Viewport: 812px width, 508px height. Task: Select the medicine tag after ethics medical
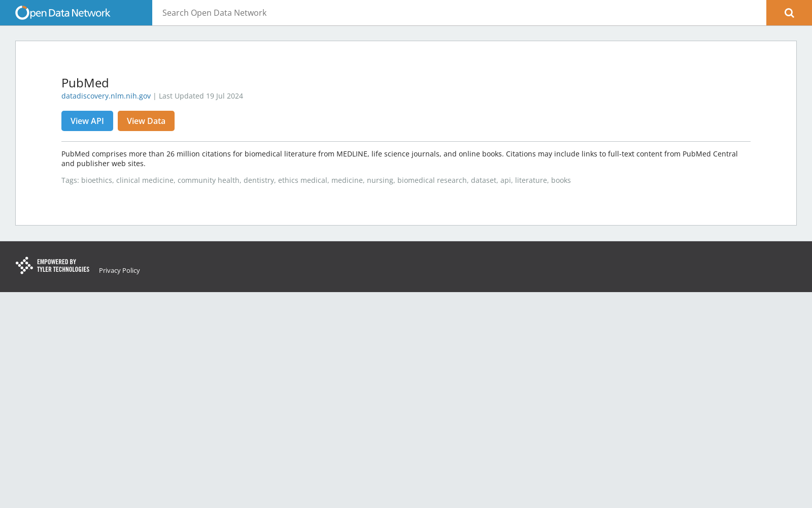point(347,180)
